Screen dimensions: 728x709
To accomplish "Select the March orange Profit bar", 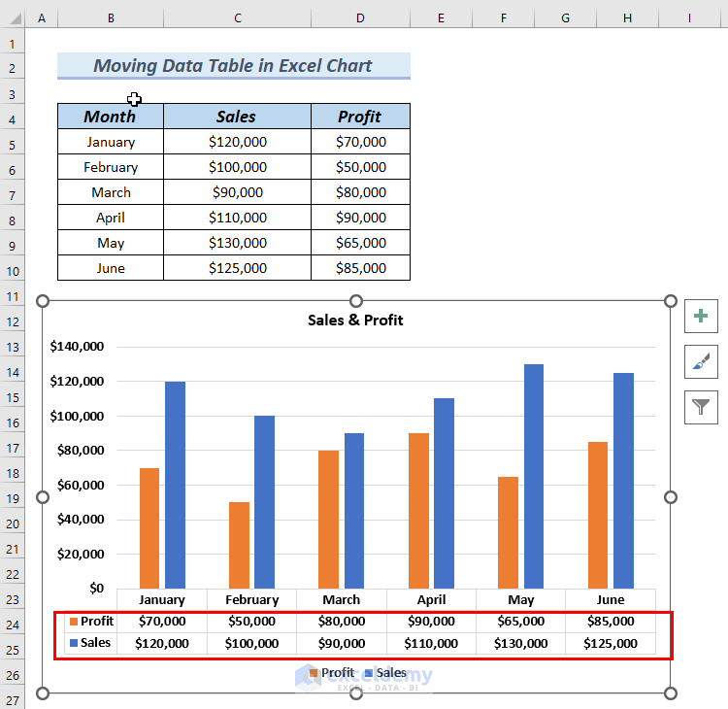I will pos(329,520).
